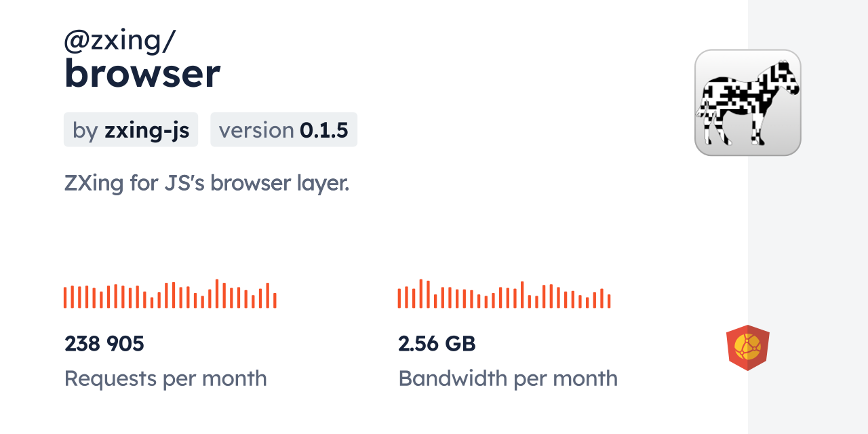Click the orange jsDelivr shield logo
868x434 pixels.
point(747,348)
